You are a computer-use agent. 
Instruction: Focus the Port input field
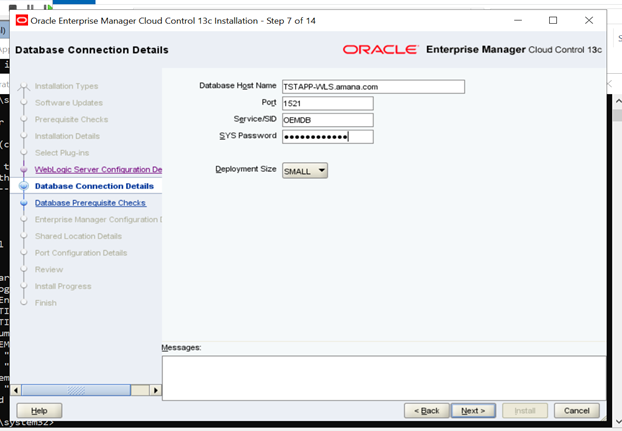pos(327,103)
